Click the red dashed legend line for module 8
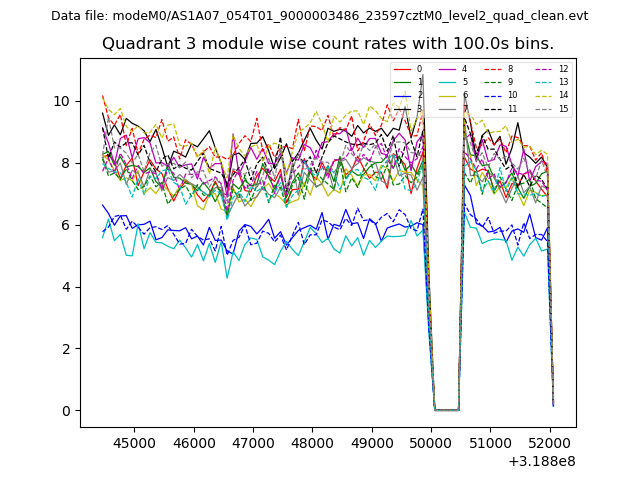Screen dimensions: 640x480 [493, 69]
